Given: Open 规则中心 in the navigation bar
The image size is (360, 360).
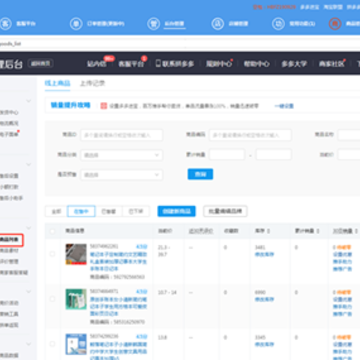Looking at the screenshot, I should (x=219, y=64).
